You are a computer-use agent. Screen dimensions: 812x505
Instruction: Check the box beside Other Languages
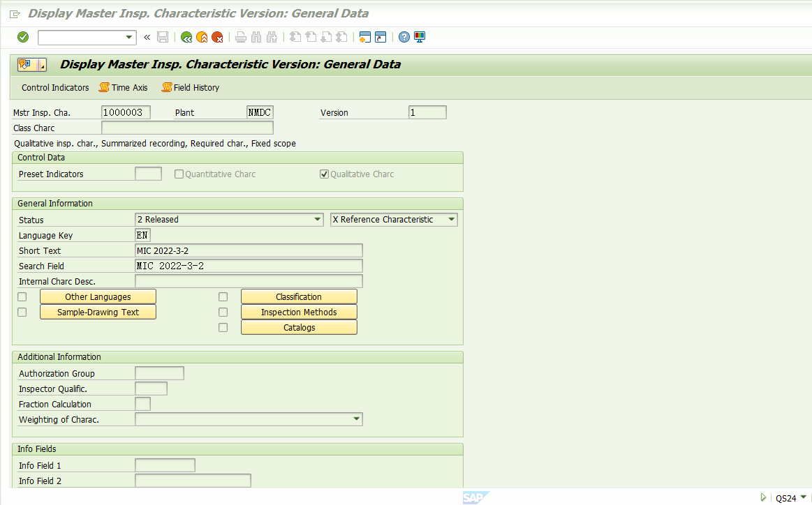click(x=22, y=296)
